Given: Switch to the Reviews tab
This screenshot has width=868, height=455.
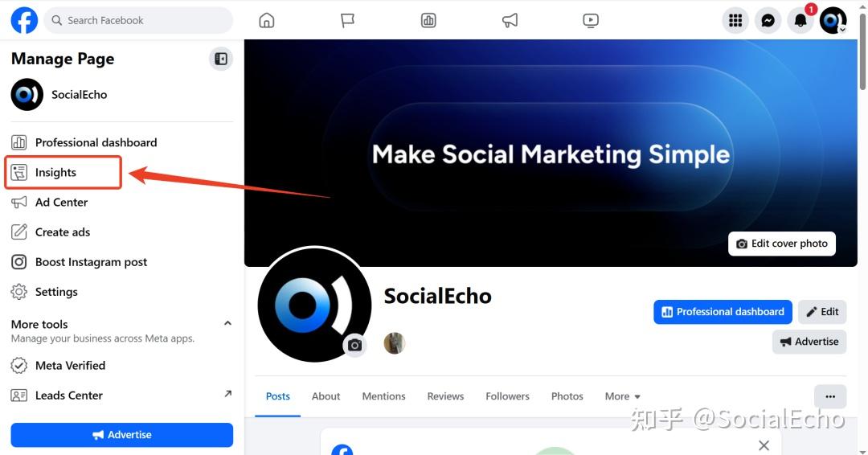Looking at the screenshot, I should point(445,396).
